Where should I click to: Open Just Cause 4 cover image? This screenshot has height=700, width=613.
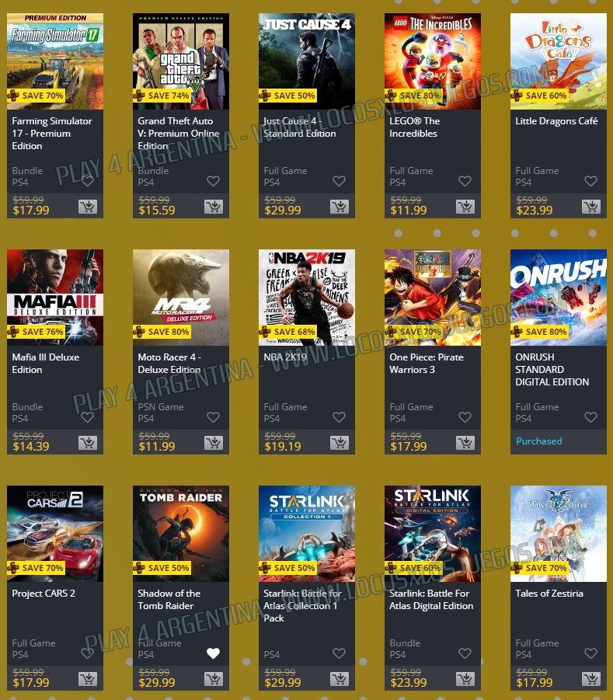click(307, 61)
